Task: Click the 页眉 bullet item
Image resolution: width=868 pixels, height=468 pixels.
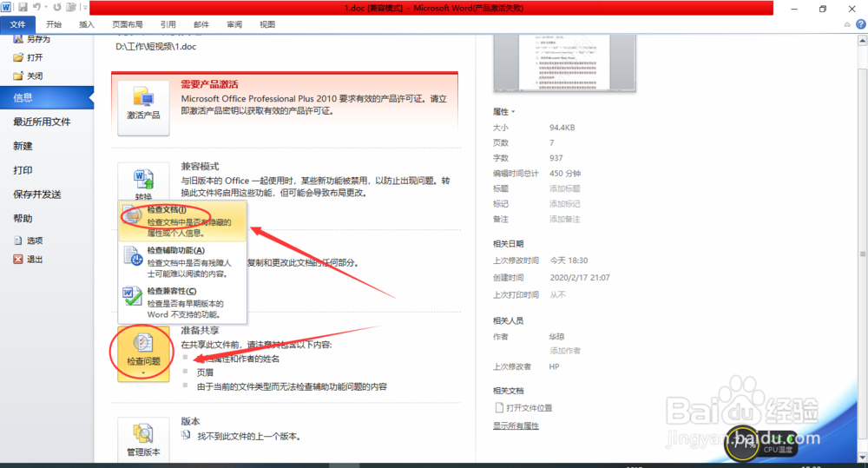Action: point(206,372)
